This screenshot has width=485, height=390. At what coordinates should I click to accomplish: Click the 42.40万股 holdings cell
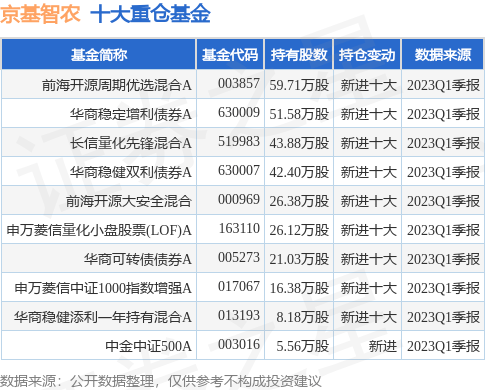tap(299, 172)
